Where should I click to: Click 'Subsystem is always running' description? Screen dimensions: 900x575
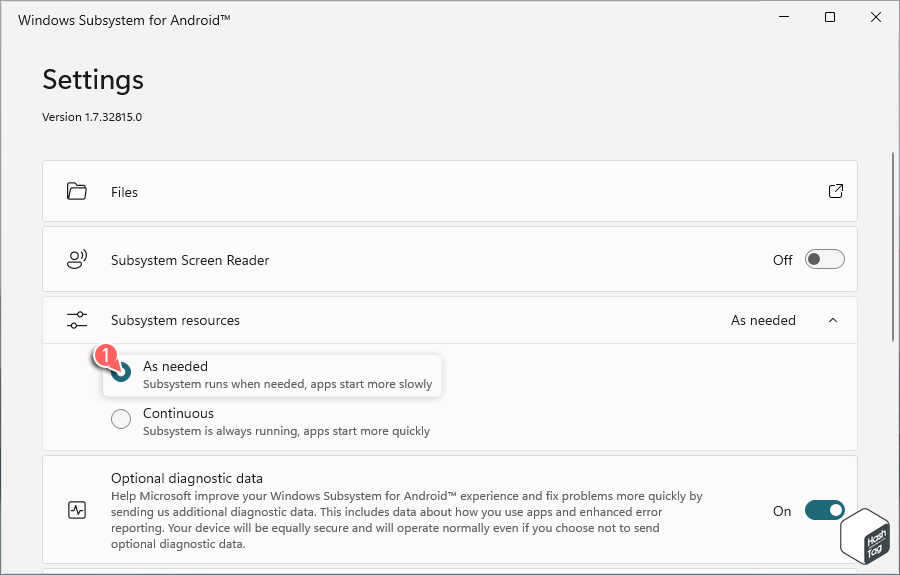[286, 431]
